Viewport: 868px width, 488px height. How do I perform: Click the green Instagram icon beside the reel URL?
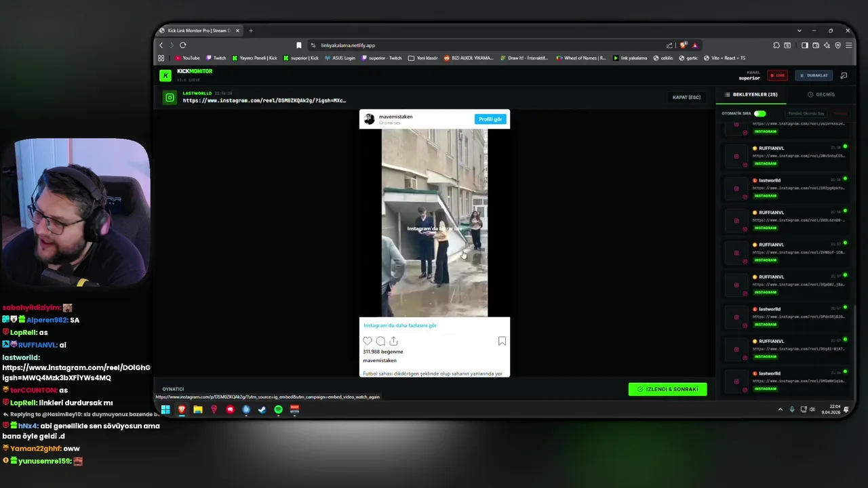click(170, 98)
